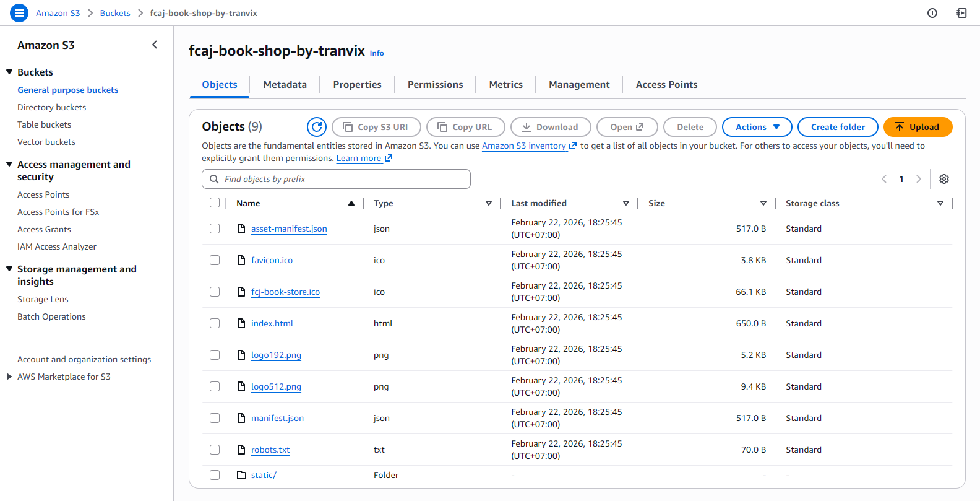The image size is (980, 501).
Task: Switch to the Properties tab
Action: [x=358, y=85]
